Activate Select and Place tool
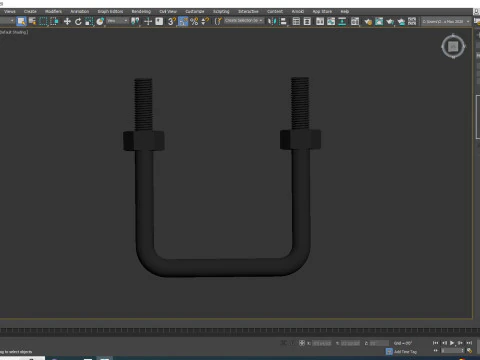Viewport: 480px width, 360px height. point(100,21)
